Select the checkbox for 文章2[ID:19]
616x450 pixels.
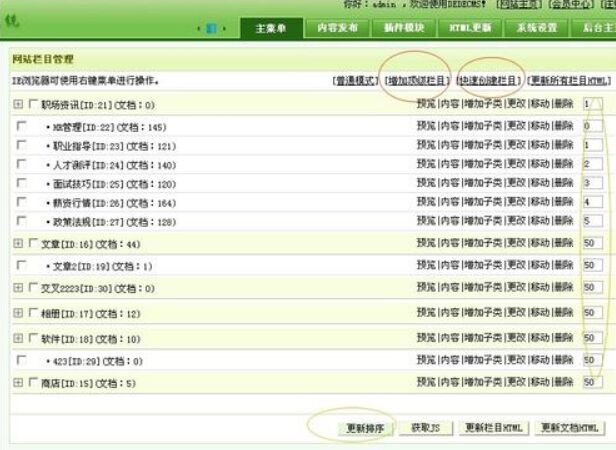21,265
